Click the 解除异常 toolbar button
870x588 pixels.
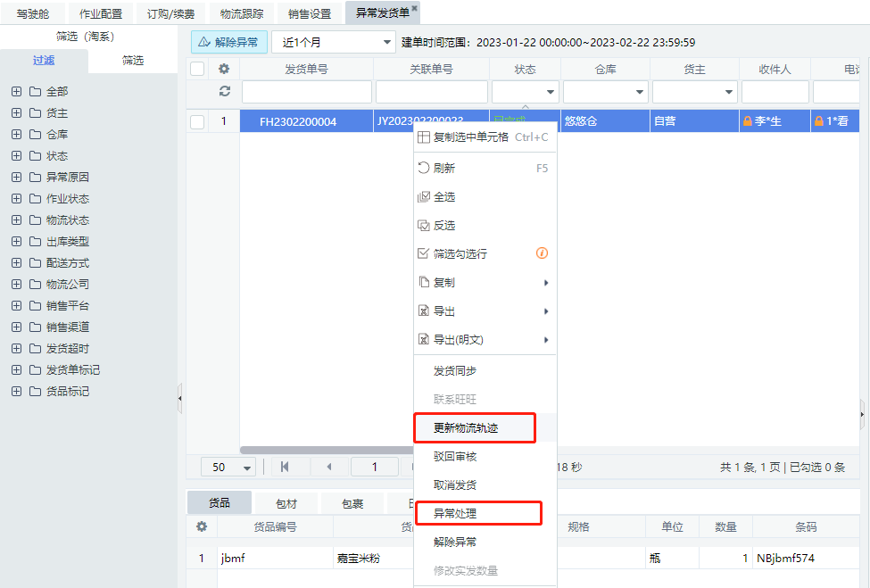tap(228, 42)
